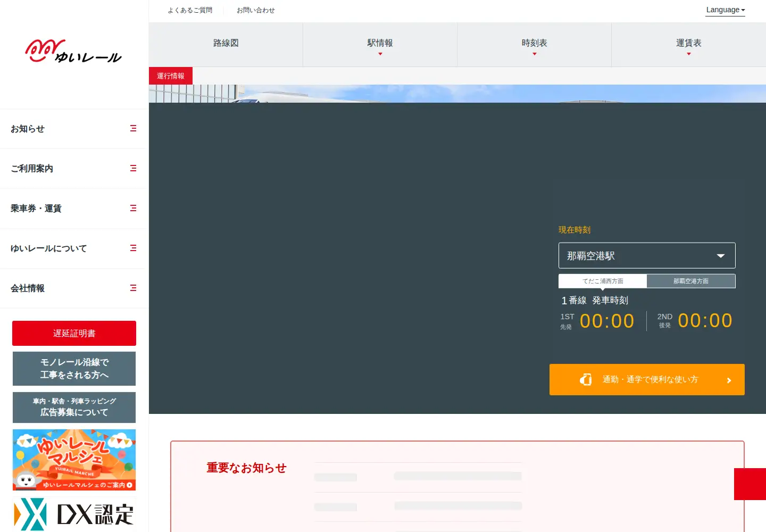Open the 運行情報 service status tab
Viewport: 766px width, 532px height.
[x=171, y=76]
